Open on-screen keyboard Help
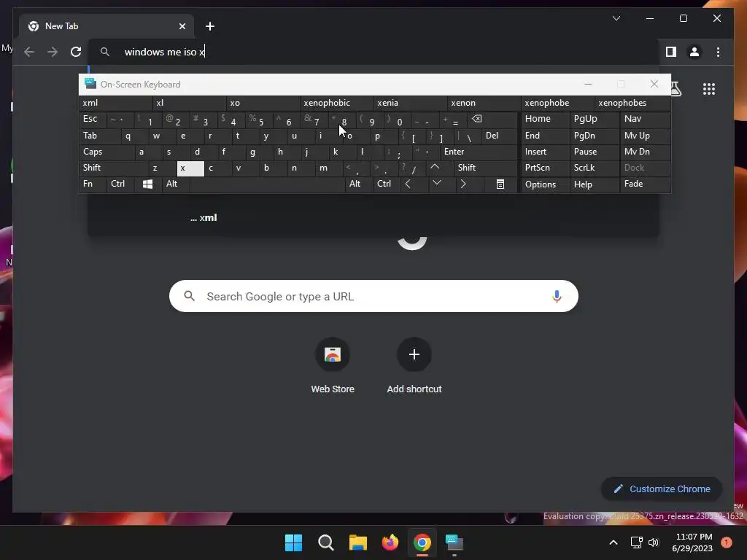 (594, 184)
